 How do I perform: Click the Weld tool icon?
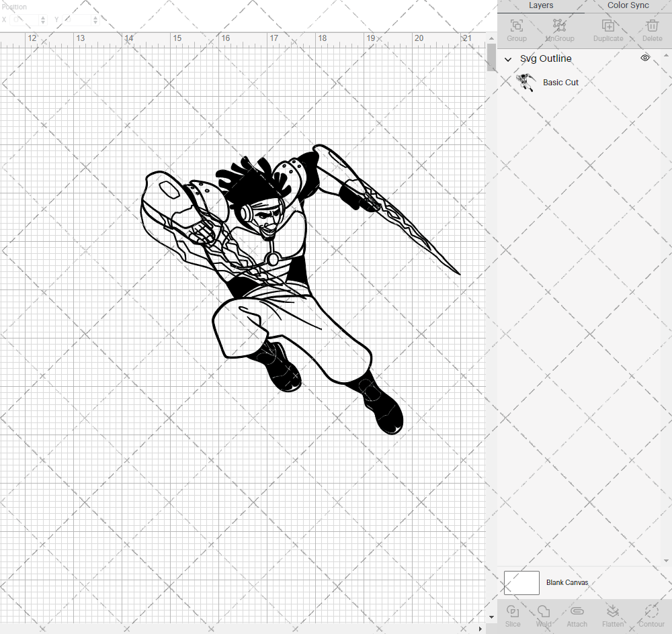click(544, 611)
